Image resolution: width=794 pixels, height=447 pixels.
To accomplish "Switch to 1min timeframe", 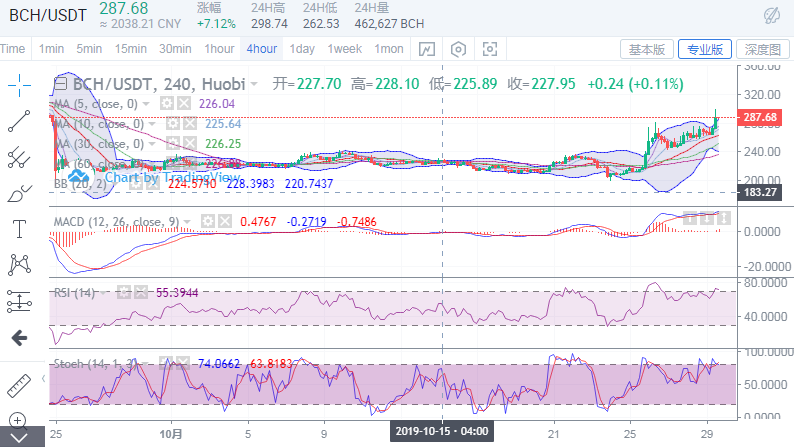I will (x=51, y=49).
